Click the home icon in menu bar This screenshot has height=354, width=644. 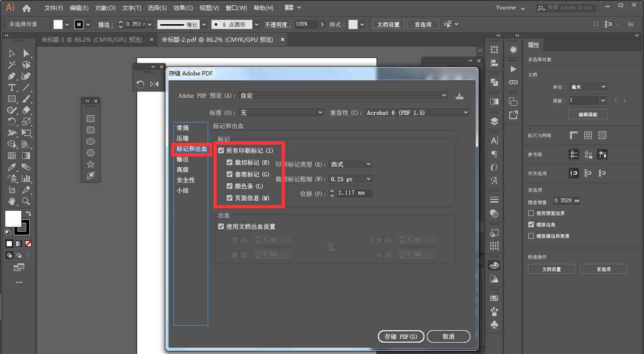pos(27,8)
